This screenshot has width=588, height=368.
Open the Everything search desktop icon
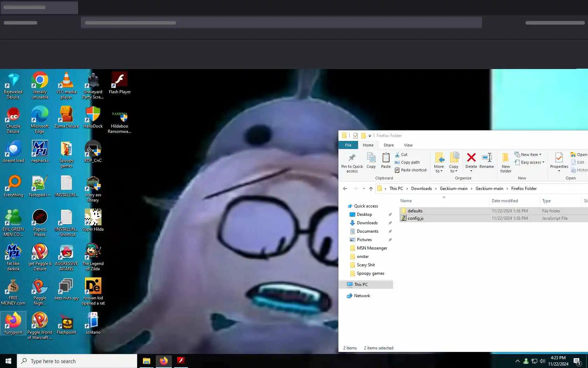[x=13, y=186]
